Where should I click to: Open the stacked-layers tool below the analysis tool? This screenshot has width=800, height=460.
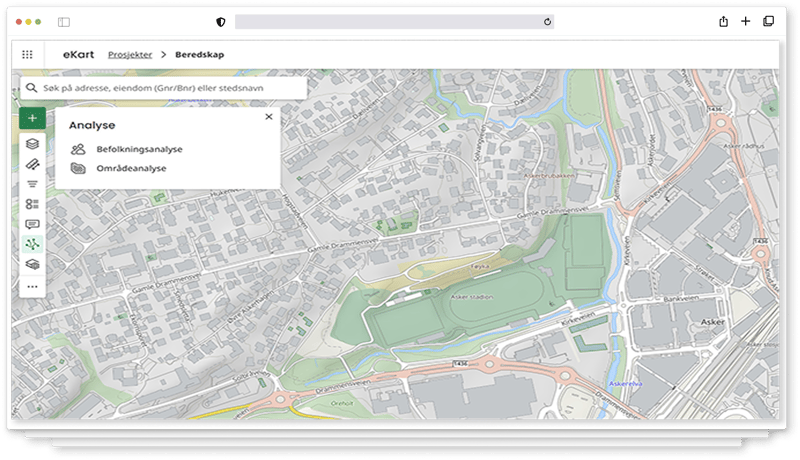[32, 264]
